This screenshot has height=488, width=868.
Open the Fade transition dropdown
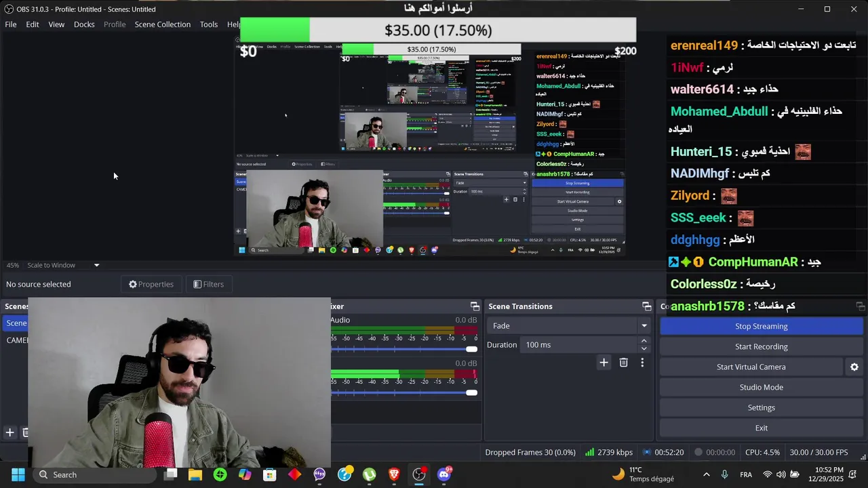tap(568, 326)
